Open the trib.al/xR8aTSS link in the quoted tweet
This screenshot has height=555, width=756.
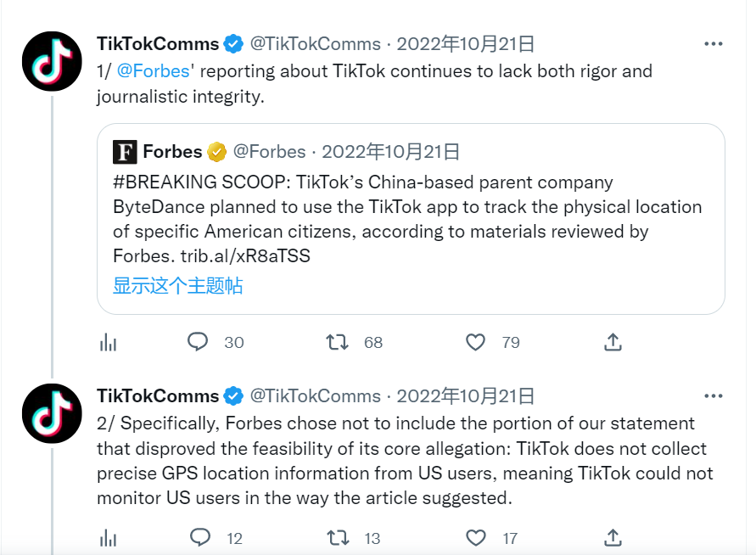[x=245, y=255]
